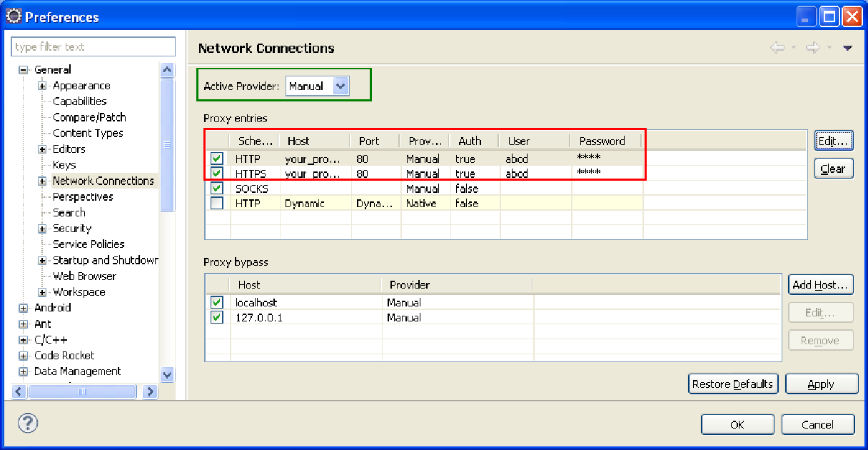Image resolution: width=868 pixels, height=450 pixels.
Task: Expand the Ant tree node
Action: 24,324
